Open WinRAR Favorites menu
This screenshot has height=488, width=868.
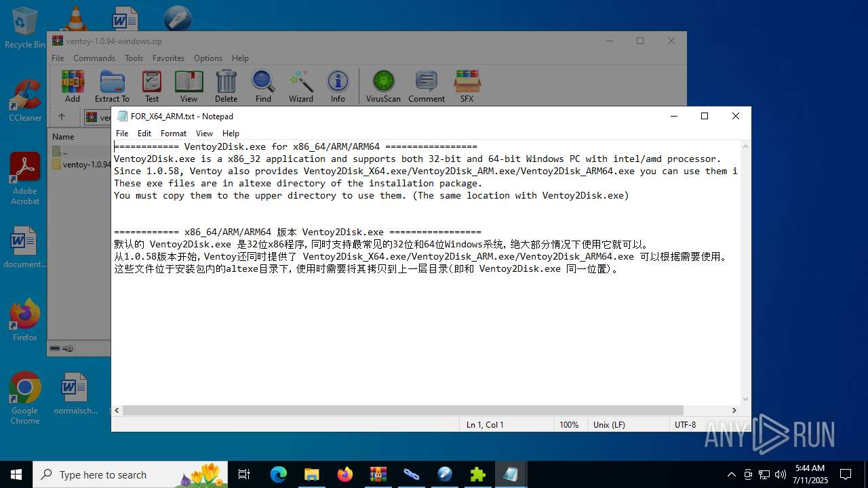[x=168, y=58]
